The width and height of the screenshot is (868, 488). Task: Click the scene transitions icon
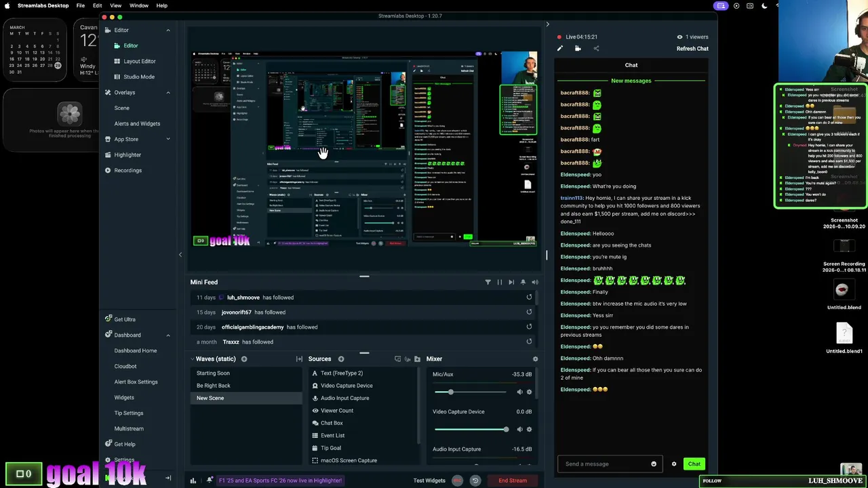(x=299, y=359)
